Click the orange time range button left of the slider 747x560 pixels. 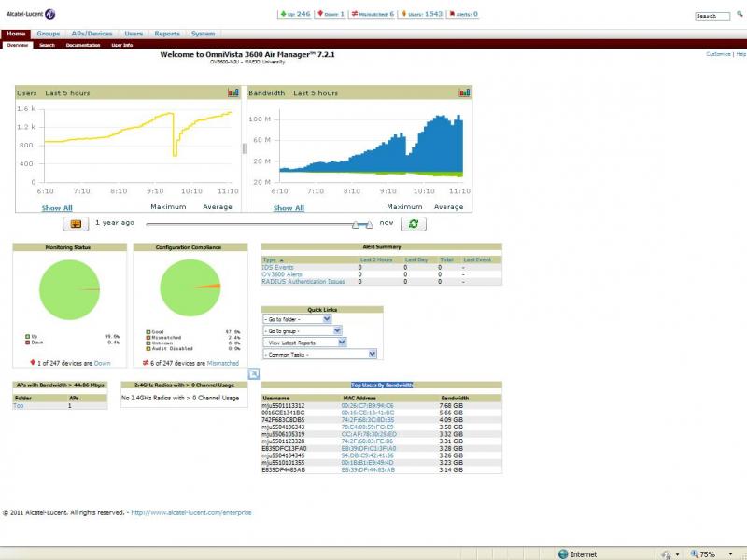point(76,224)
